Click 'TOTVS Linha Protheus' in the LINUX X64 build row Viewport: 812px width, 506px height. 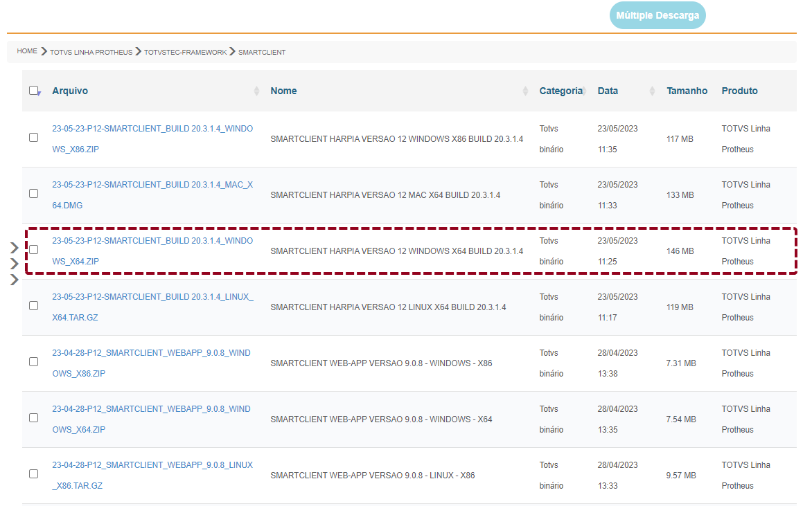745,307
